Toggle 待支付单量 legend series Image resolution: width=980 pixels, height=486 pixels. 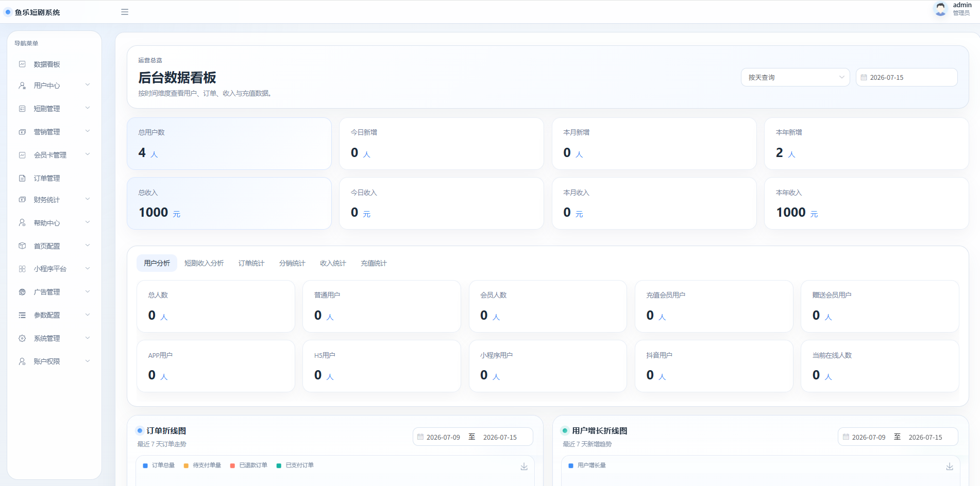coord(202,465)
